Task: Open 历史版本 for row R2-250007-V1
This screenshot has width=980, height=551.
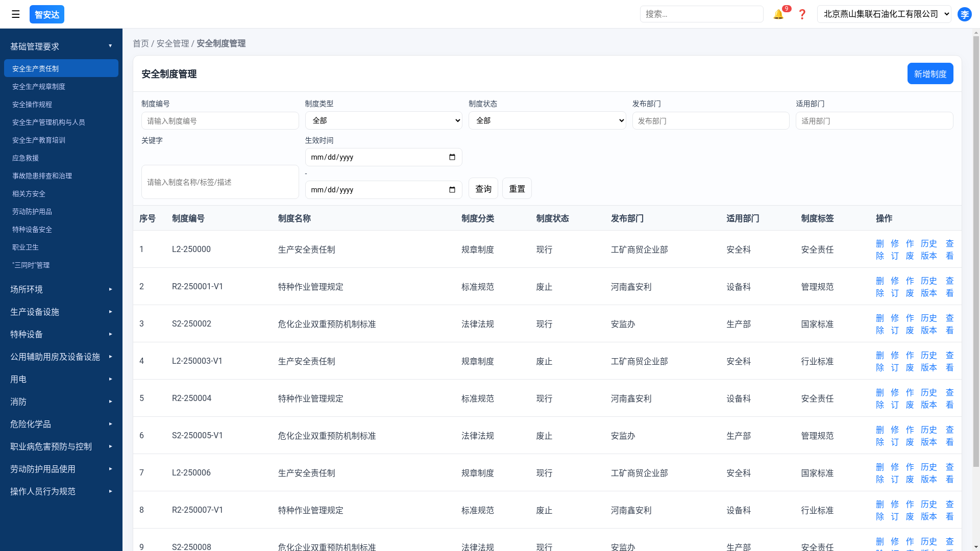Action: click(929, 510)
